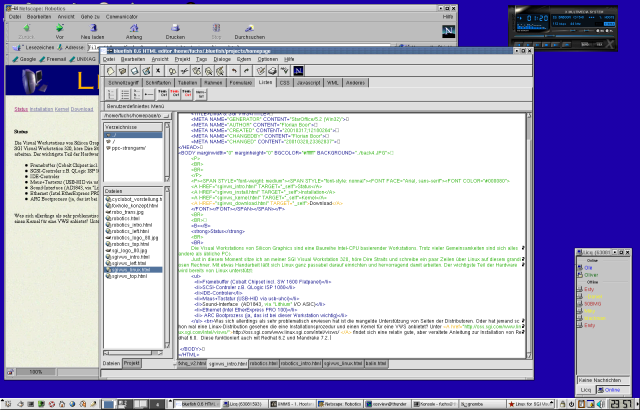Click the XMMS balance slider
640x410 pixels.
click(x=588, y=30)
